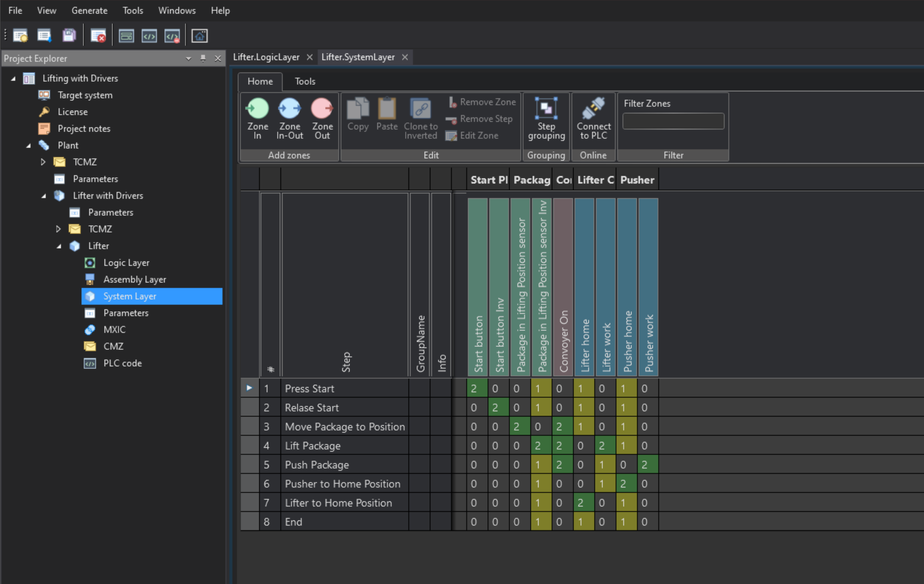The width and height of the screenshot is (924, 584).
Task: Open the Project Explorer panel options dropdown
Action: 188,58
